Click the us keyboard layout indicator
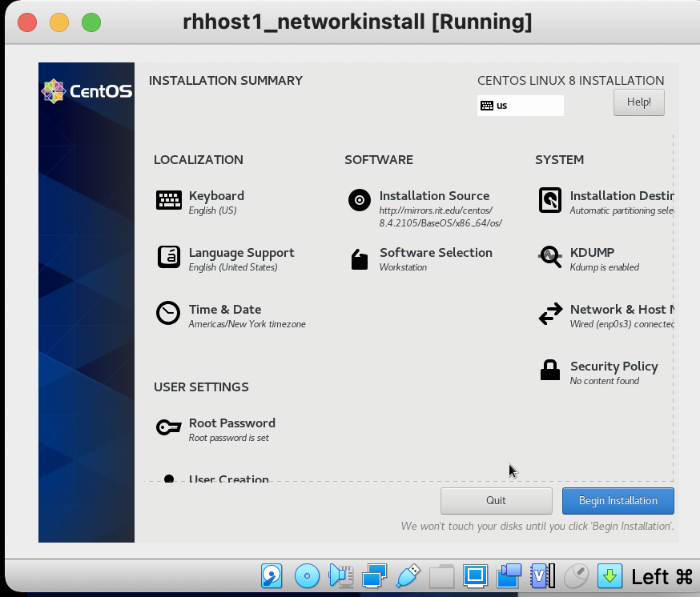Image resolution: width=700 pixels, height=597 pixels. 520,106
